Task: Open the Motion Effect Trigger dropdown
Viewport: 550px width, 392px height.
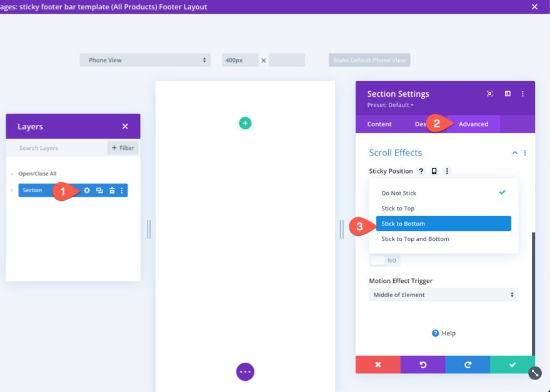Action: 443,294
